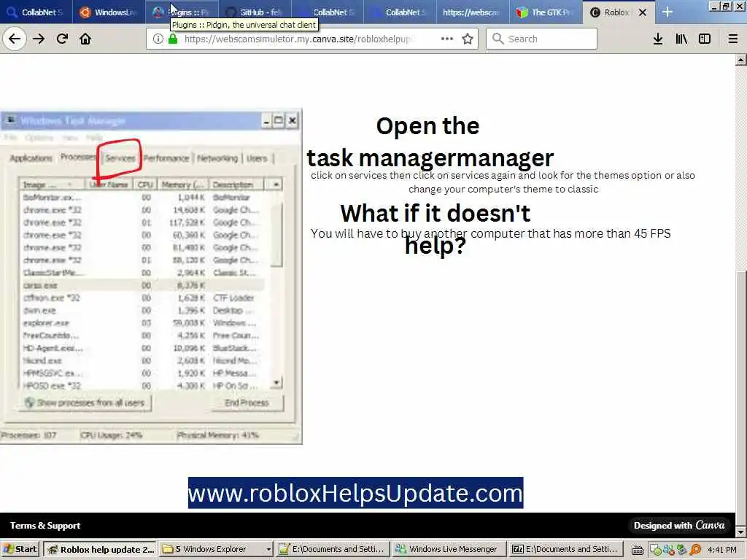Open the 7-Zip E:\Documents taskbar button
The image size is (747, 560).
coord(565,549)
